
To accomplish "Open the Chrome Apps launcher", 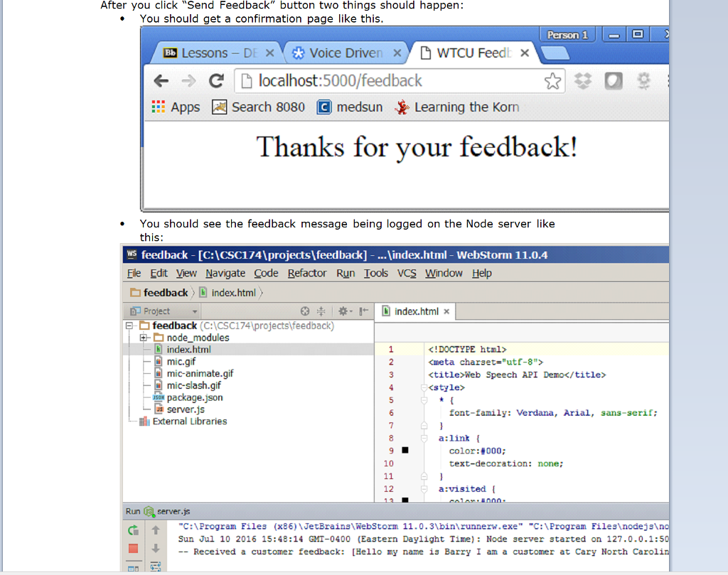I will [x=158, y=107].
